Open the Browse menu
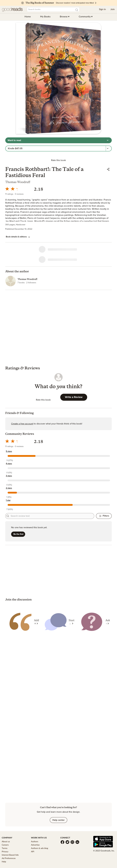117x868 pixels. [x=65, y=16]
